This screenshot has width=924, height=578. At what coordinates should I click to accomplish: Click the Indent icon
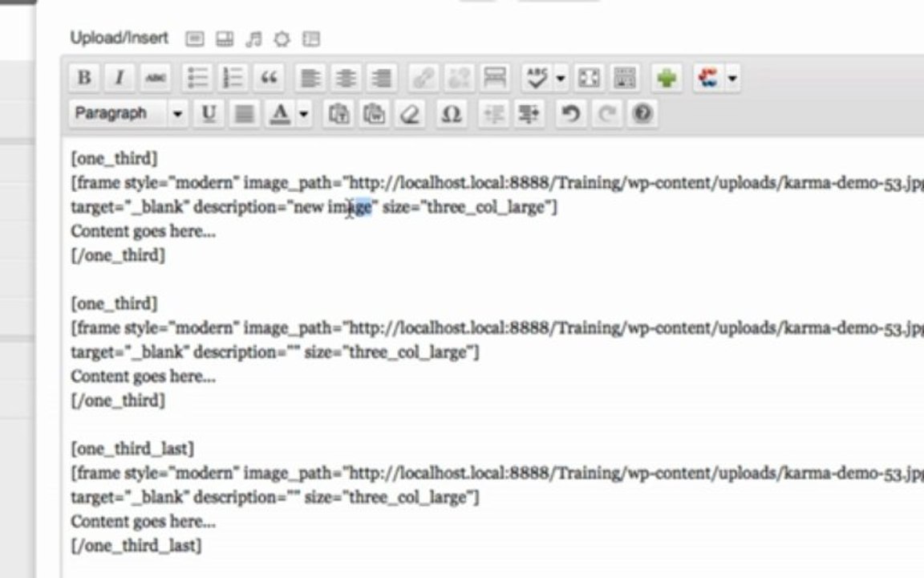coord(529,113)
